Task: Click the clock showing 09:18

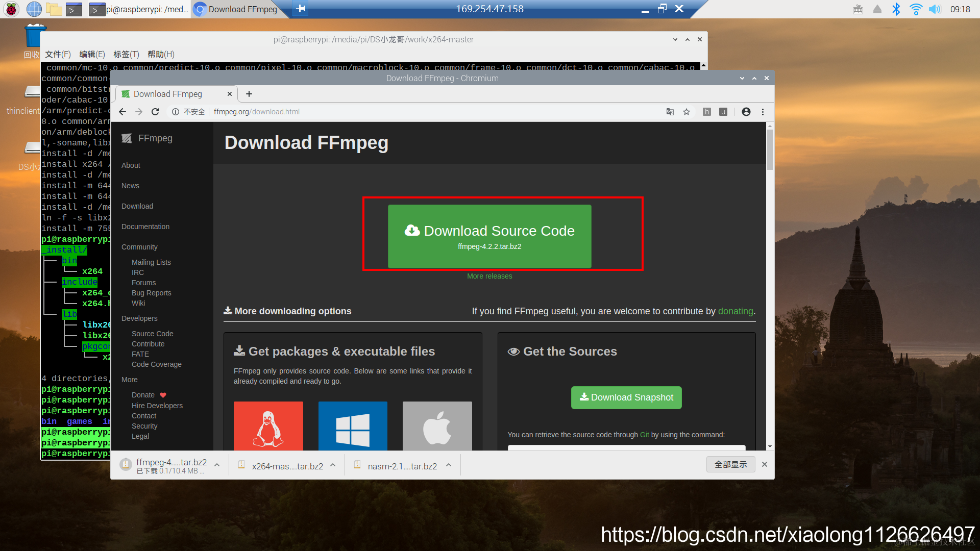Action: coord(960,9)
